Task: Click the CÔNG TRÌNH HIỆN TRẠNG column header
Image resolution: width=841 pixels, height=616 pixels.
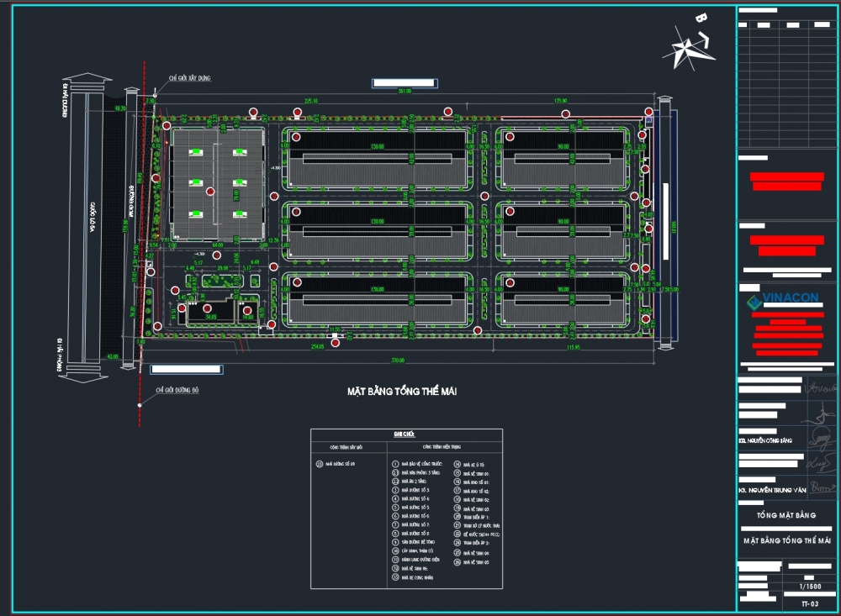Action: [442, 446]
